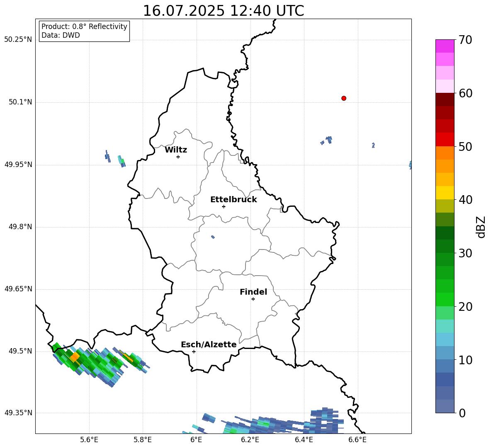
Task: Click the 6°E longitude label
Action: coord(196,440)
